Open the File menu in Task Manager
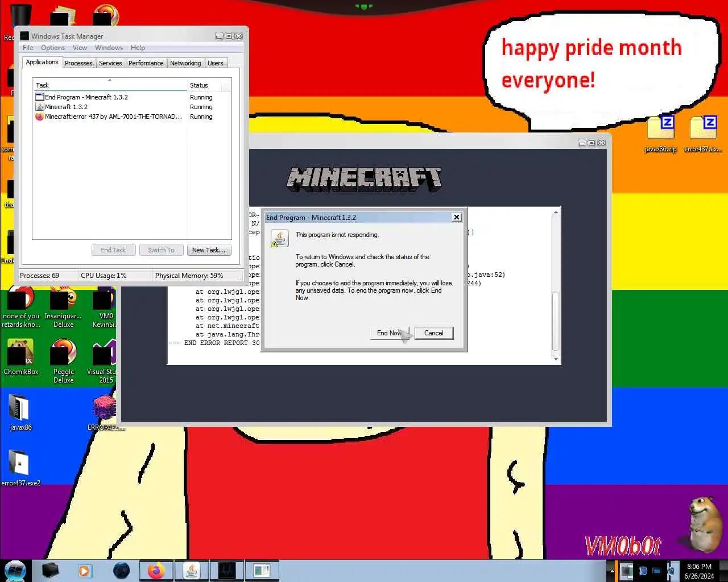Viewport: 728px width, 582px height. (x=28, y=48)
